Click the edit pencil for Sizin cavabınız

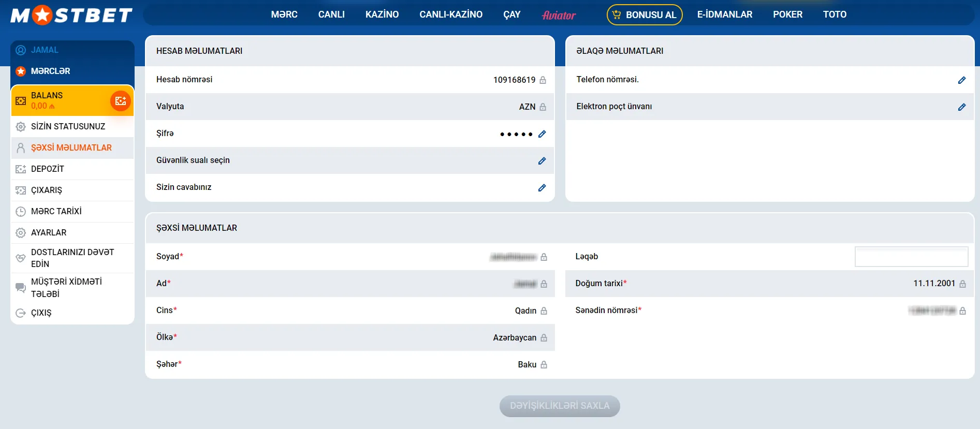[542, 188]
